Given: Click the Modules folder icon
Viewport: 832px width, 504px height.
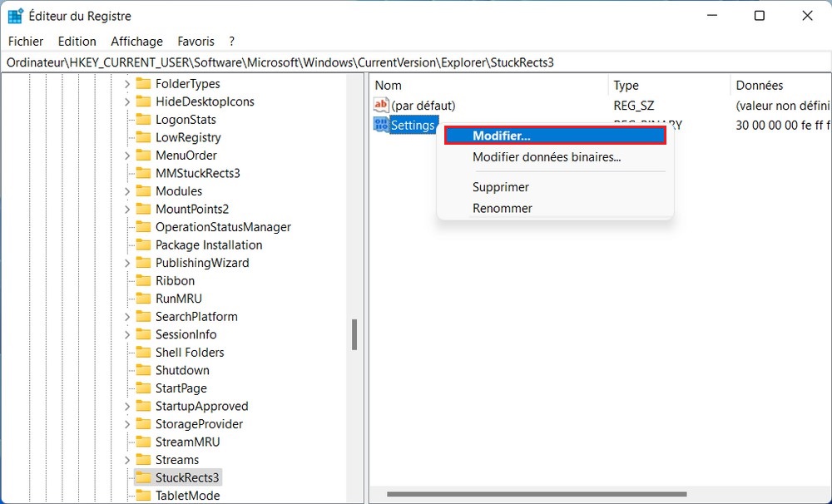Looking at the screenshot, I should click(x=143, y=191).
